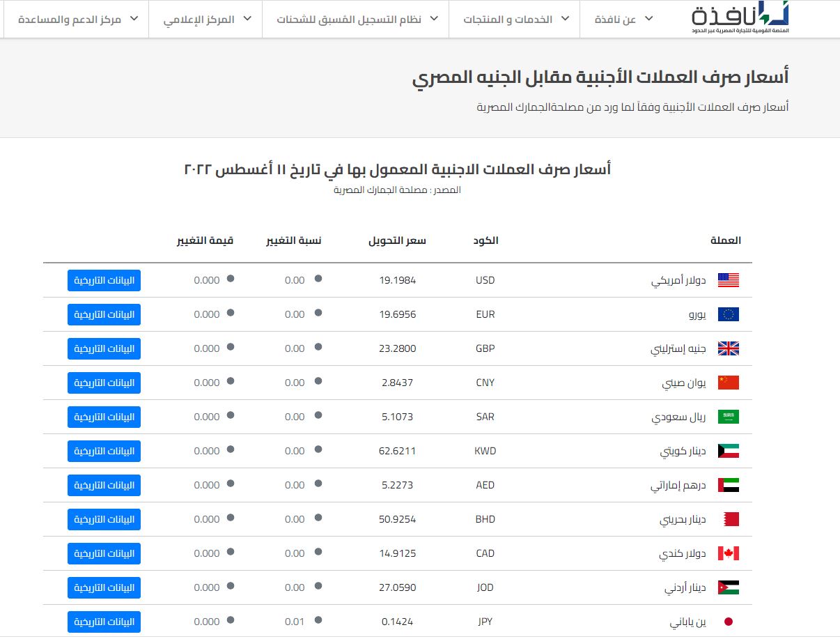Click the Jordan flag icon
This screenshot has width=840, height=639.
point(728,587)
